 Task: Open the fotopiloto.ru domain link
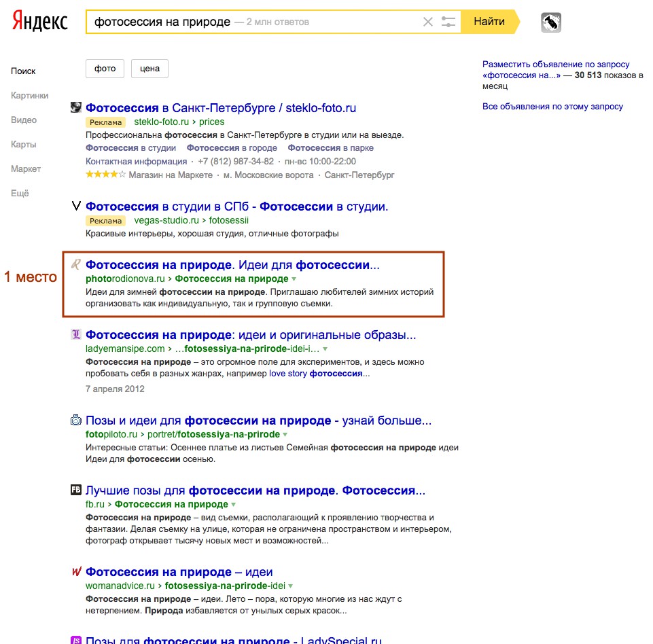pyautogui.click(x=111, y=434)
